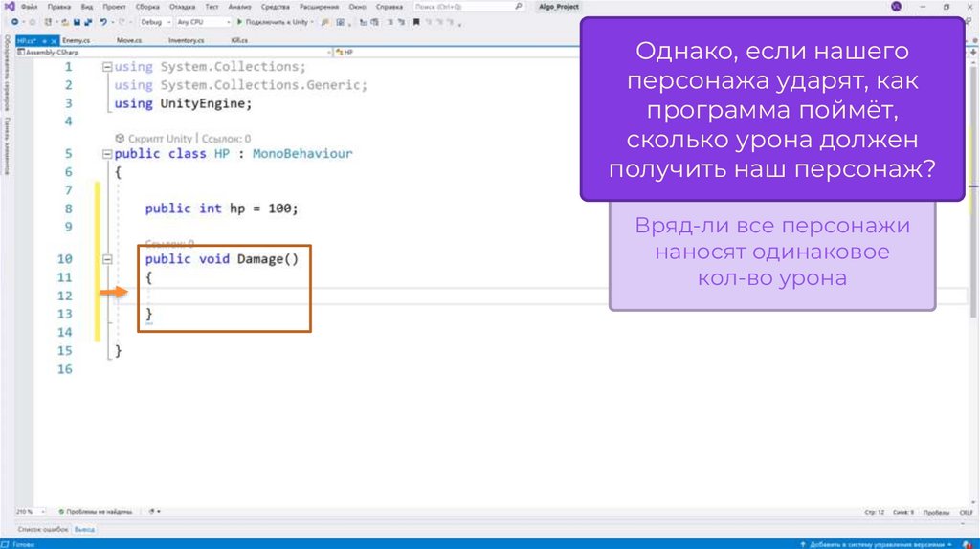Collapse the using directives block
The height and width of the screenshot is (549, 980).
pyautogui.click(x=106, y=67)
